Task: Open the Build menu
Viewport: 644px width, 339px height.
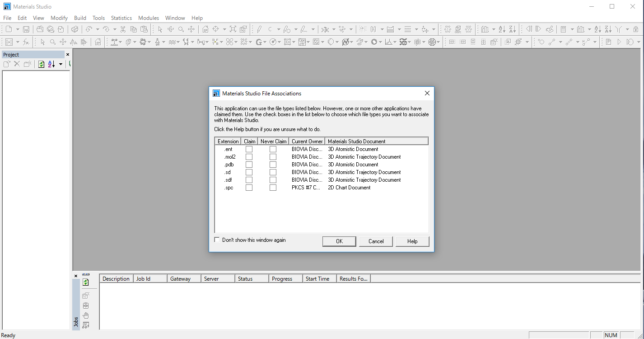Action: (x=80, y=18)
